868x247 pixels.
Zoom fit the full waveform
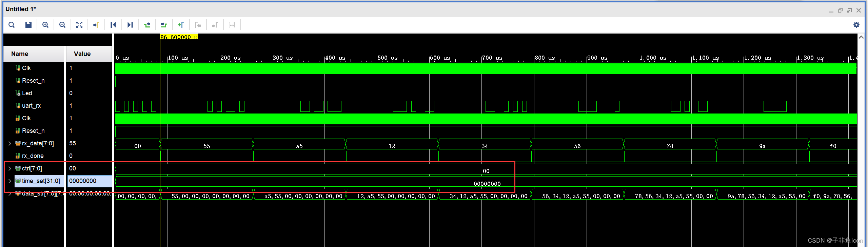point(79,25)
